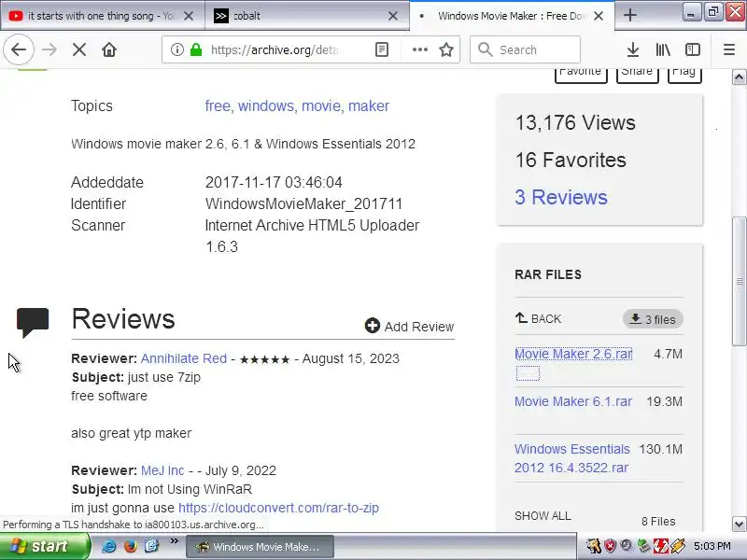
Task: Switch to the cobalt tab
Action: [x=307, y=16]
